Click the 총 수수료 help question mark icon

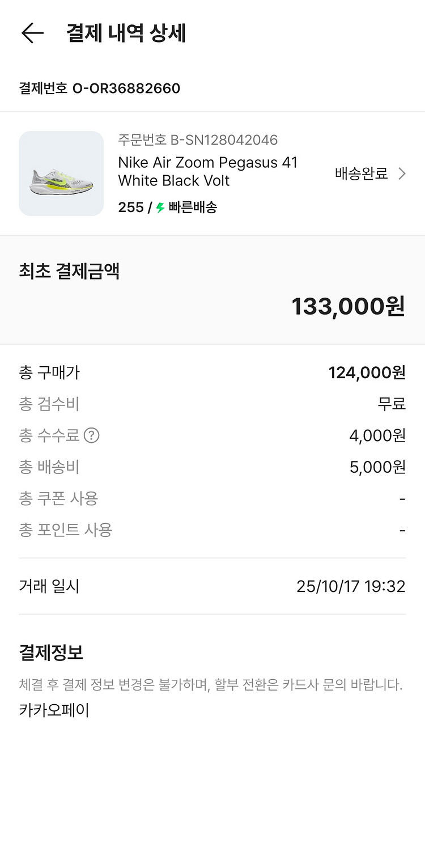pos(91,435)
